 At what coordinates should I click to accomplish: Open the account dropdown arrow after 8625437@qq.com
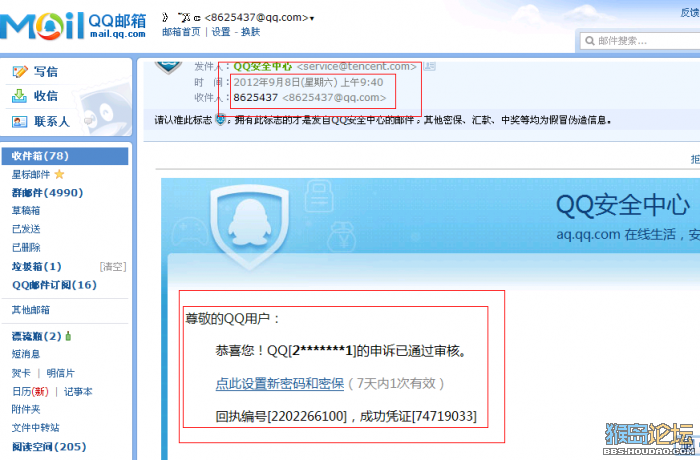click(312, 19)
